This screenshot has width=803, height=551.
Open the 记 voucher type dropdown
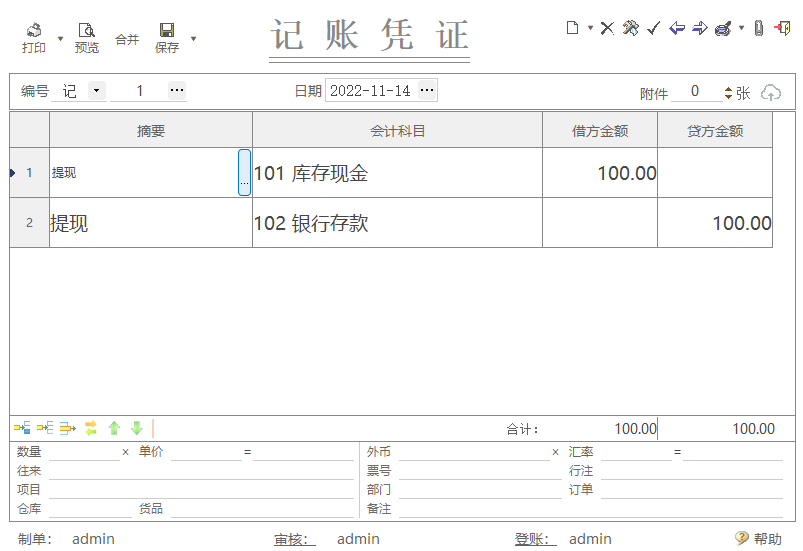click(x=96, y=91)
